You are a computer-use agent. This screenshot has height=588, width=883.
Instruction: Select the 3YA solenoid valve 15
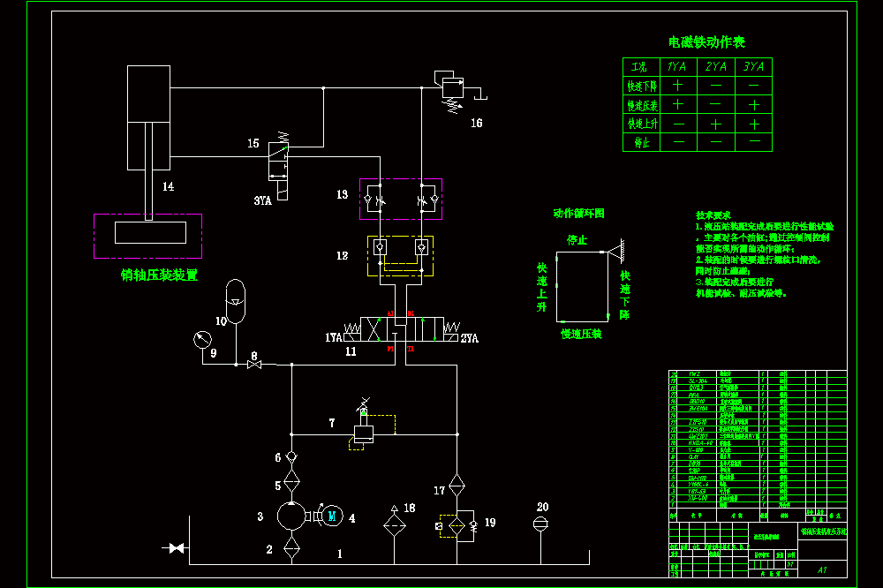279,166
